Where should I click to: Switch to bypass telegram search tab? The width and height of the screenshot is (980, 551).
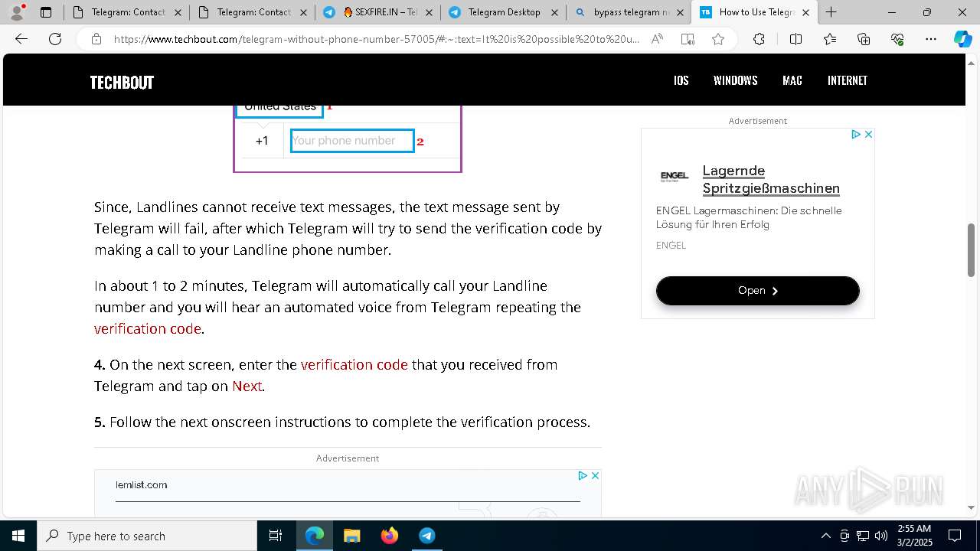629,12
